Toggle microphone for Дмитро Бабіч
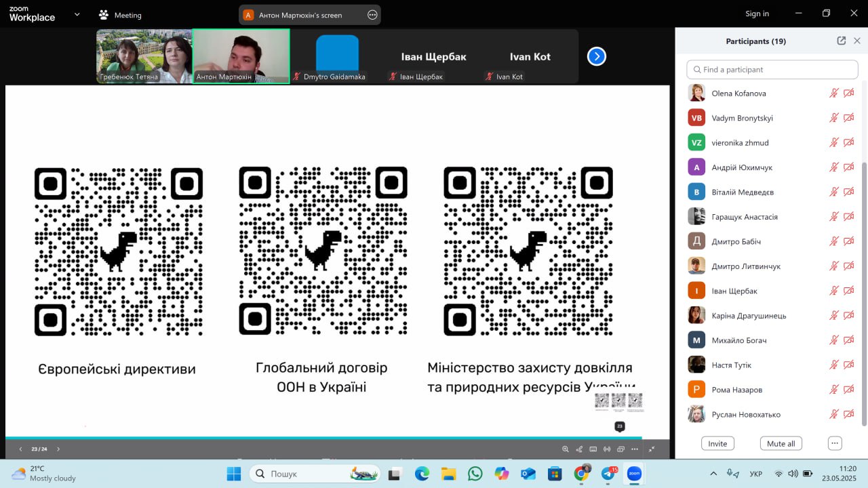 click(x=834, y=241)
